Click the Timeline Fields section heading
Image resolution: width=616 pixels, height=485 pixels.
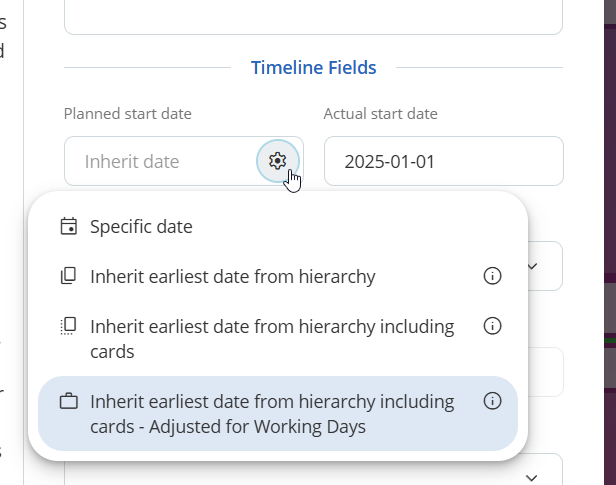point(314,68)
